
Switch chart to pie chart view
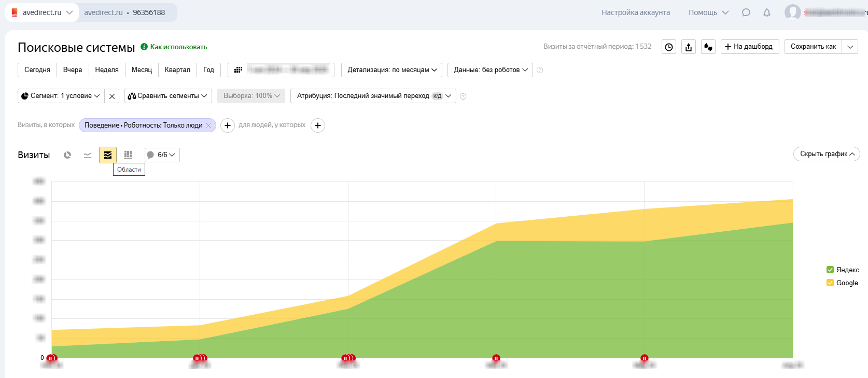pyautogui.click(x=67, y=155)
